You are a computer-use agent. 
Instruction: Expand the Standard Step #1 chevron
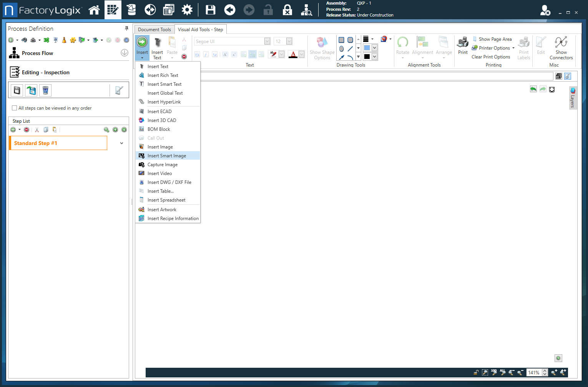pos(121,143)
